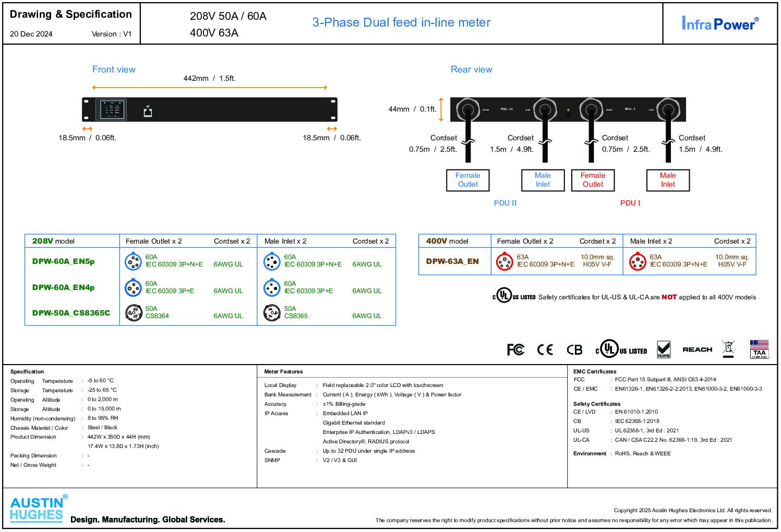781x532 pixels.
Task: Click the red Female Outlet box of PDU I
Action: (593, 180)
